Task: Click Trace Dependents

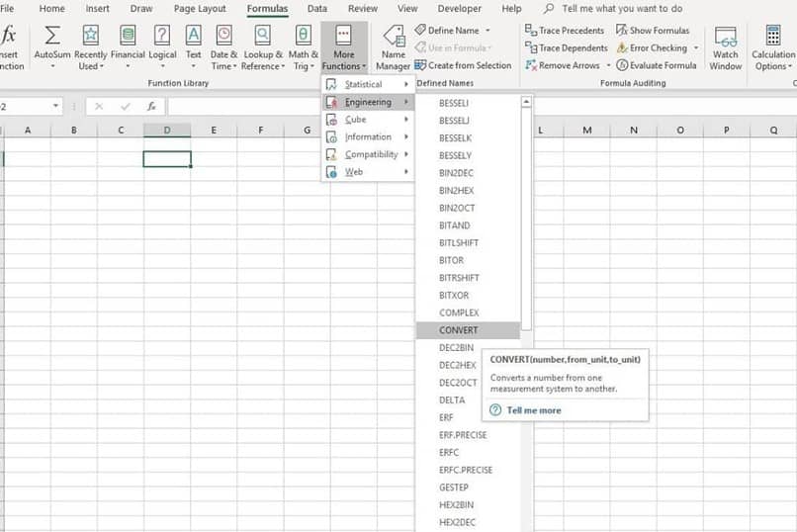Action: point(567,47)
